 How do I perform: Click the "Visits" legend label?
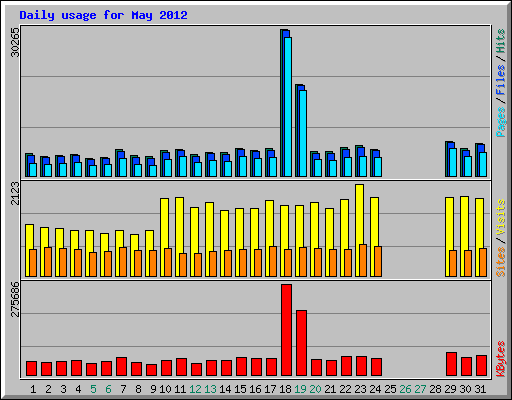click(501, 218)
